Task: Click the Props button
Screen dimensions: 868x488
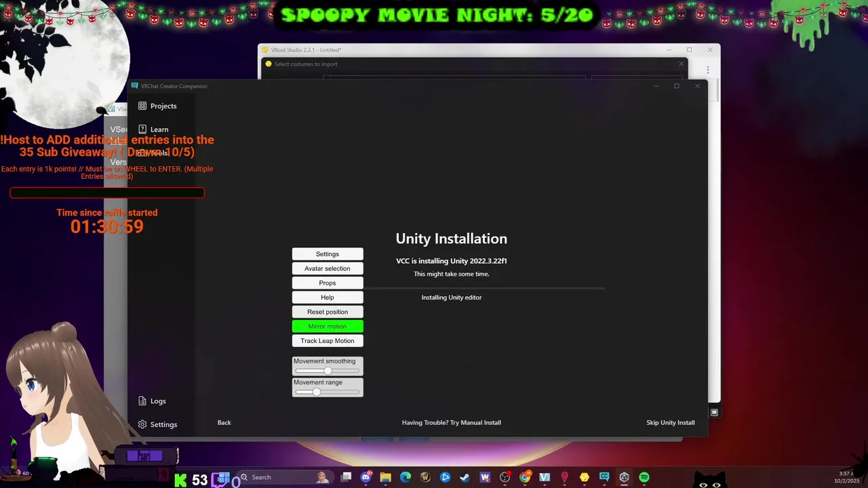Action: (328, 283)
